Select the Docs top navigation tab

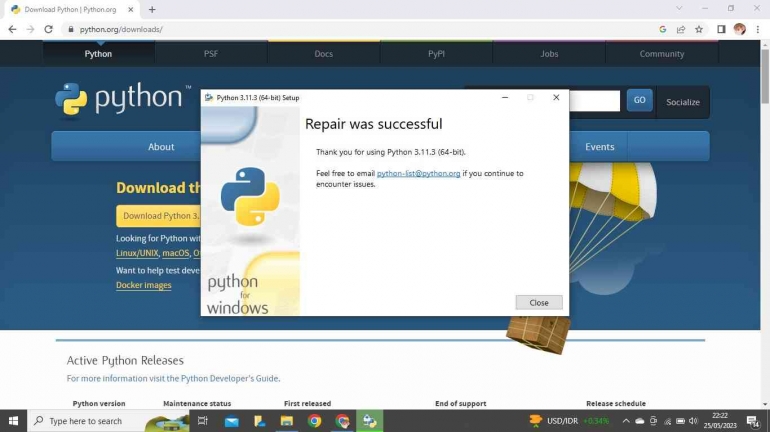pyautogui.click(x=324, y=54)
